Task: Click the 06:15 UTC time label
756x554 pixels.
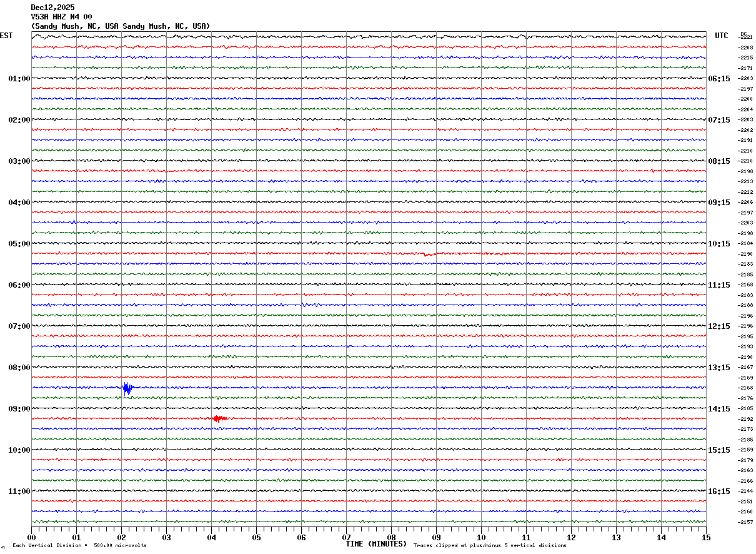Action: (719, 79)
